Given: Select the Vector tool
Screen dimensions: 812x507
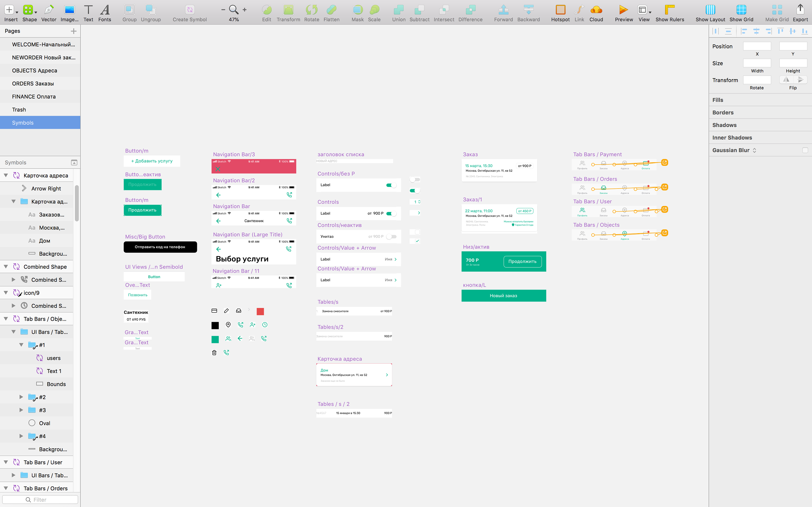Looking at the screenshot, I should [49, 10].
